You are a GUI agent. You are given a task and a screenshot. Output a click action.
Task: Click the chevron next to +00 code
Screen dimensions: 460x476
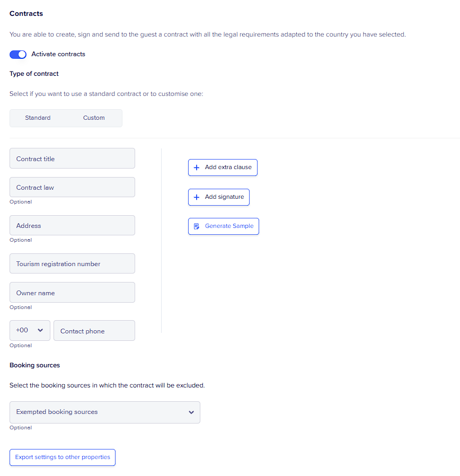click(40, 330)
